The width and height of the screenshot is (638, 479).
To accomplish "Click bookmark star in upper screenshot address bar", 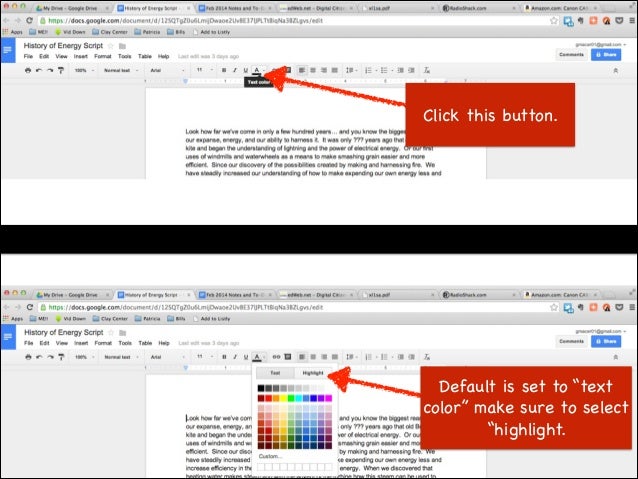I will 554,20.
